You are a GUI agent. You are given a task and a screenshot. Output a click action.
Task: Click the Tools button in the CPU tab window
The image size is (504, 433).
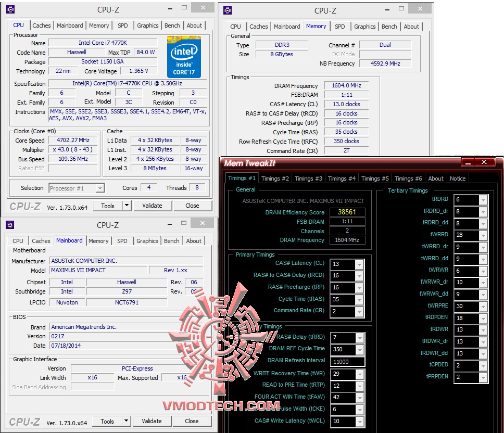[x=108, y=206]
